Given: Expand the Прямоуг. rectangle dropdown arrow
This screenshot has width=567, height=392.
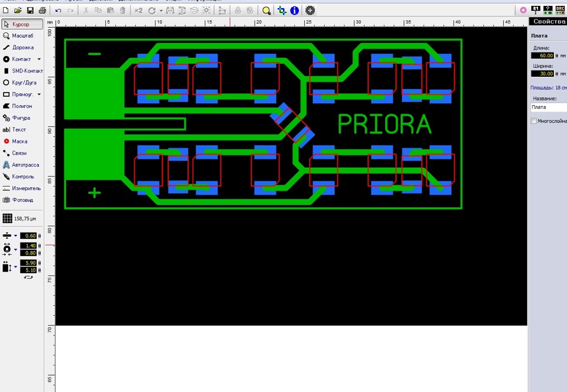Looking at the screenshot, I should [39, 94].
